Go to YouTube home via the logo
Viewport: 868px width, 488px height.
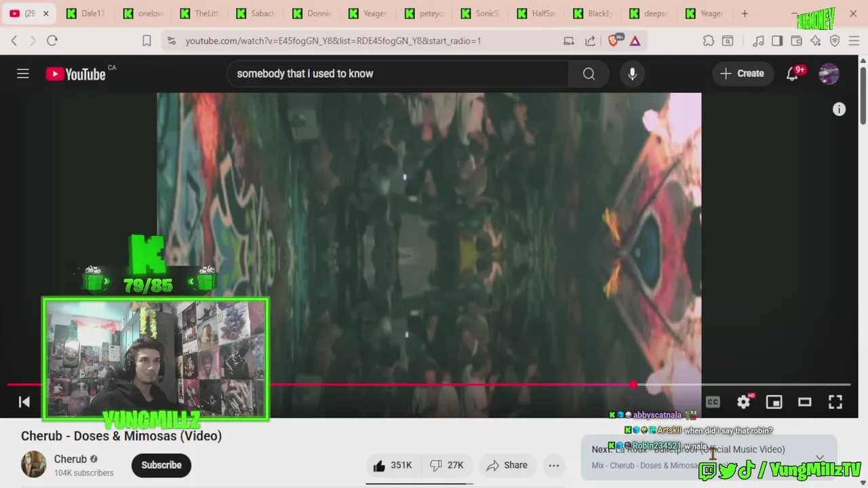pos(76,74)
